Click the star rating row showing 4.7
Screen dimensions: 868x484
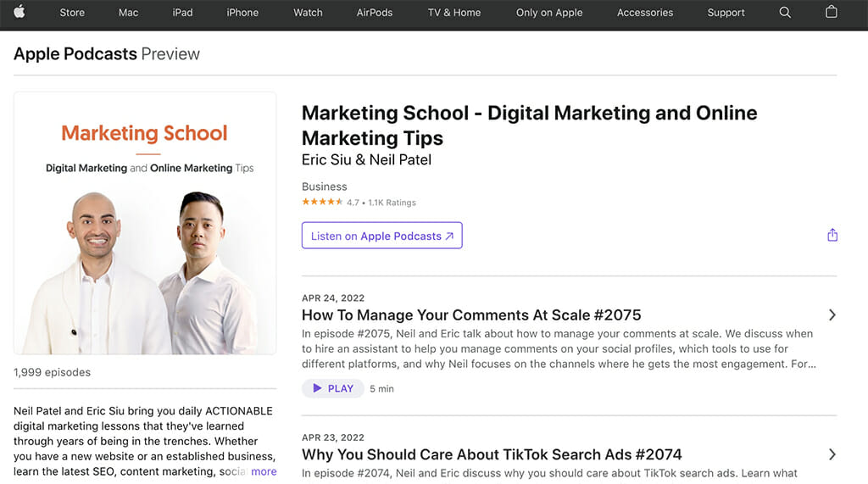359,202
